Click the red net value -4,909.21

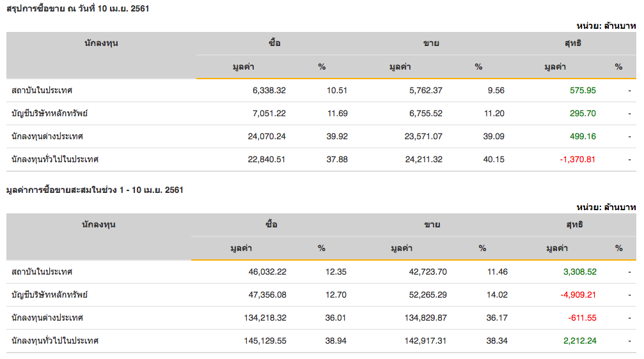[x=579, y=295]
